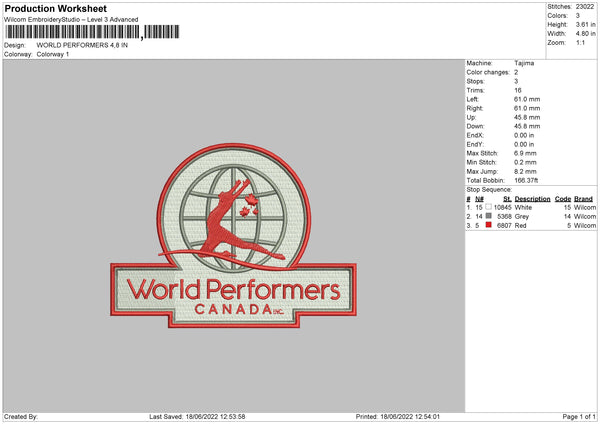The height and width of the screenshot is (424, 600).
Task: Click the Trims value 16
Action: 518,90
